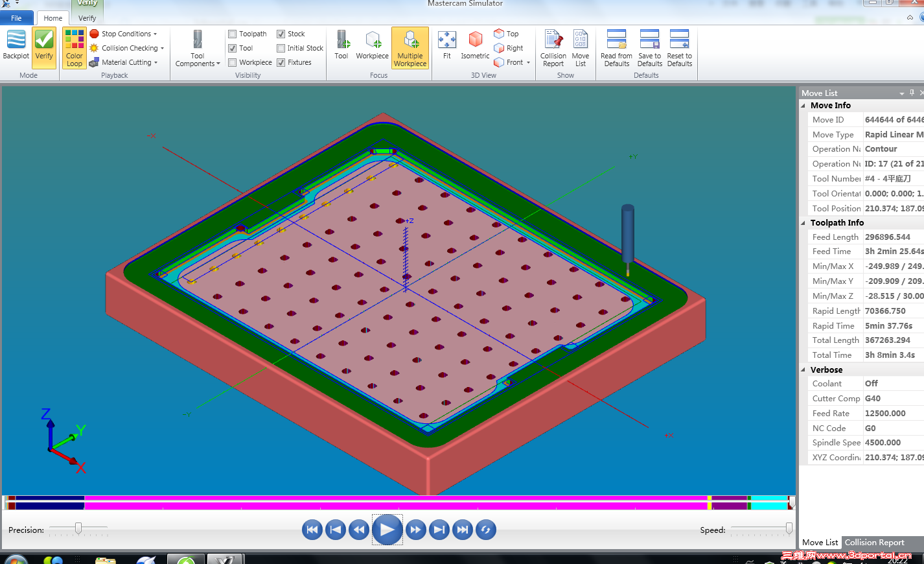Collapse the ribbon with arrow icon

pyautogui.click(x=910, y=18)
